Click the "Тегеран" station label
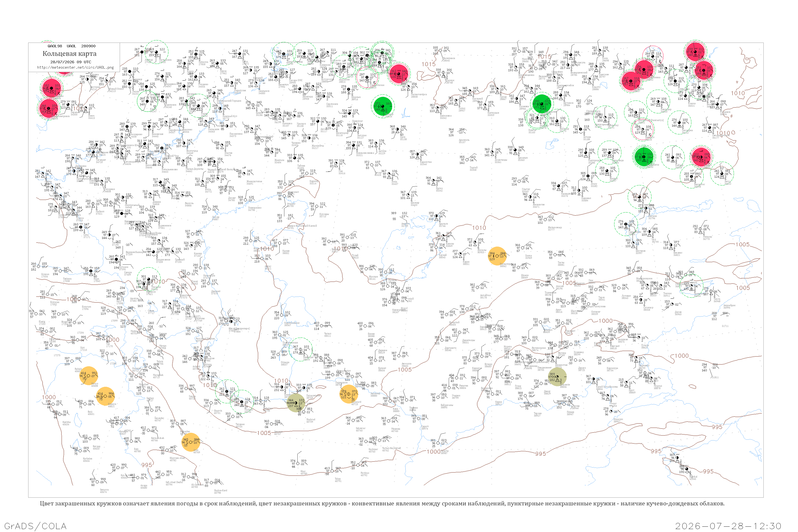Image resolution: width=798 pixels, height=532 pixels. [240, 425]
